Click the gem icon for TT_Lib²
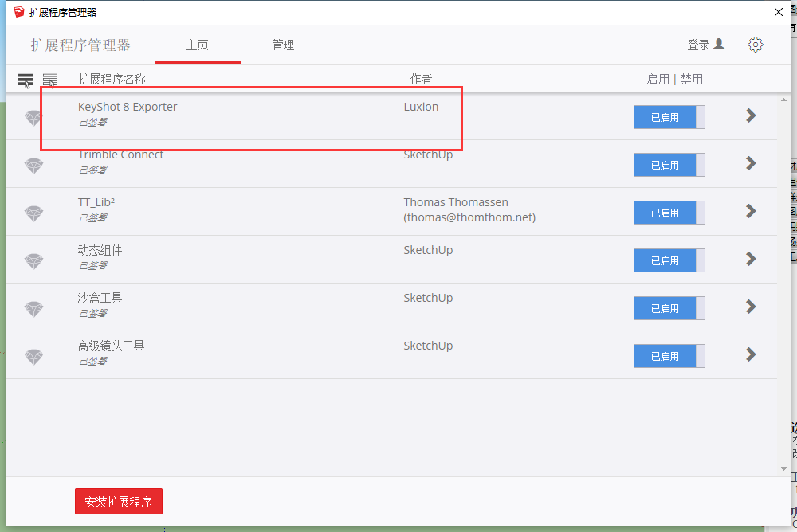Viewport: 797px width, 532px height. [x=34, y=213]
